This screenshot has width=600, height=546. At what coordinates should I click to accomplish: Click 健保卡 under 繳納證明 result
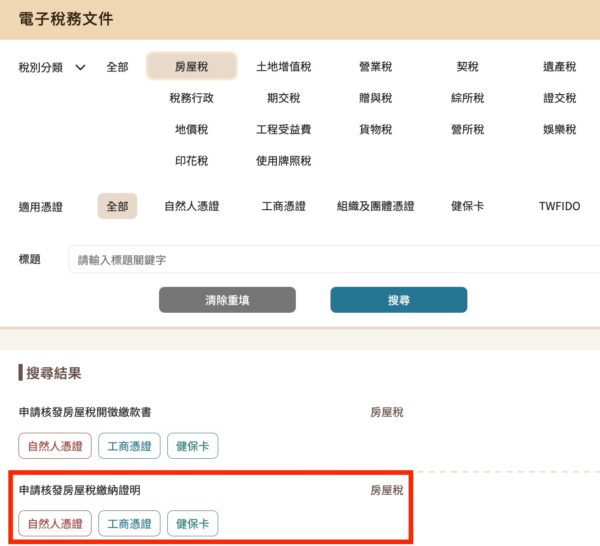[192, 523]
